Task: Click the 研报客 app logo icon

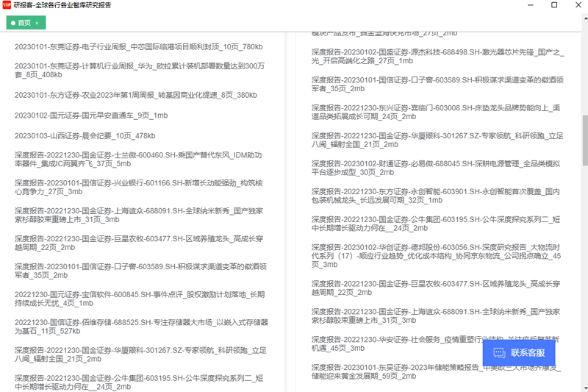Action: 7,5
